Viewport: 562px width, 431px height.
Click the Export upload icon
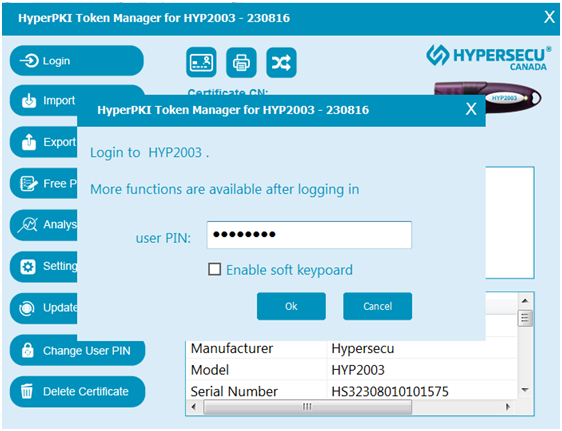[29, 142]
